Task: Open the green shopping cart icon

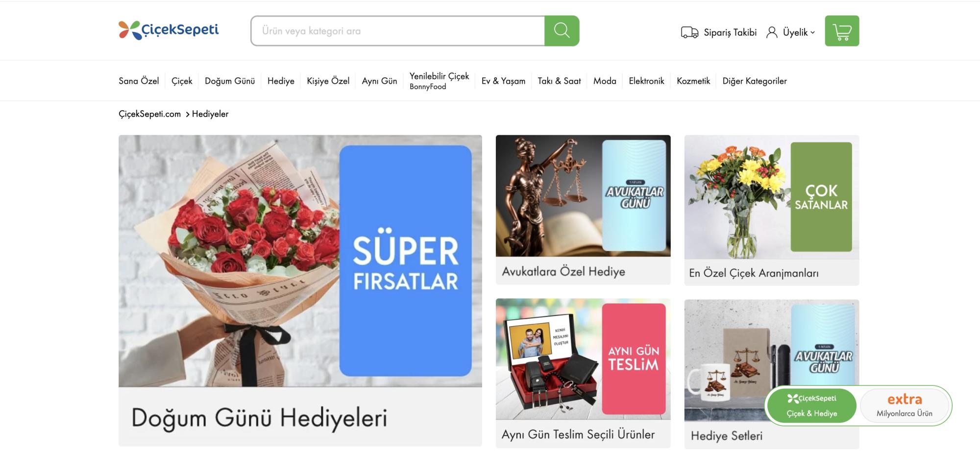Action: [x=842, y=31]
